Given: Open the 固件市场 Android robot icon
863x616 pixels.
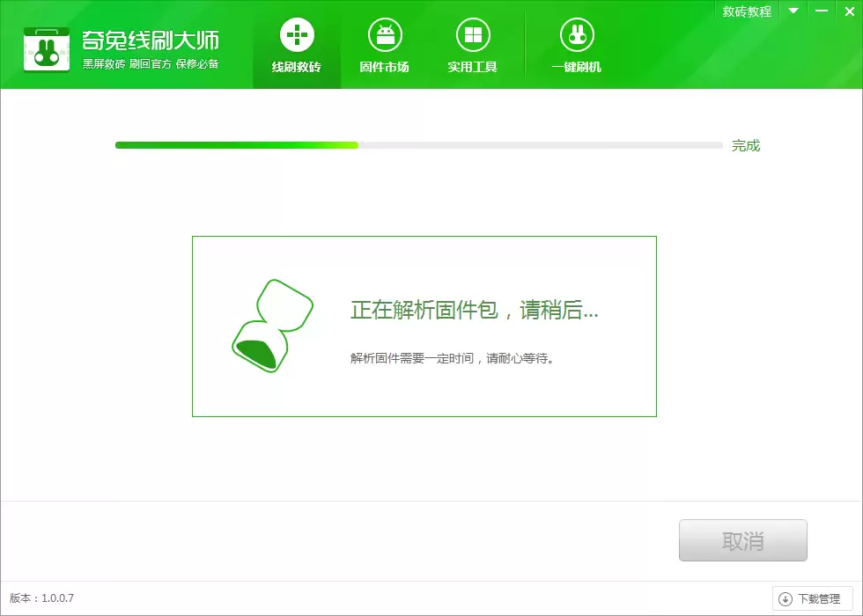Looking at the screenshot, I should point(385,35).
